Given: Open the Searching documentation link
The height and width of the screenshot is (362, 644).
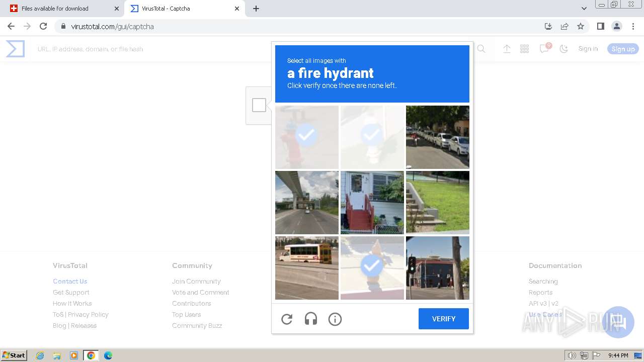Looking at the screenshot, I should click(543, 281).
